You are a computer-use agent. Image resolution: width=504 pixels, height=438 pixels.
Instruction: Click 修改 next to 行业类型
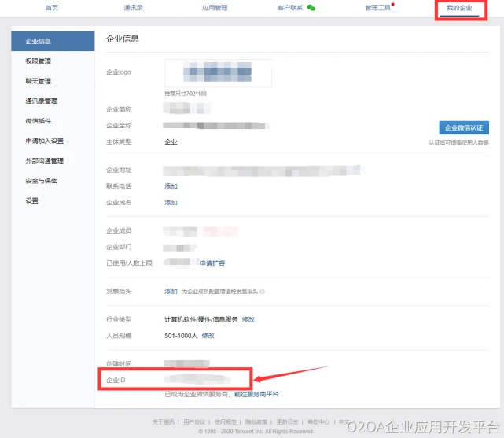click(x=248, y=319)
